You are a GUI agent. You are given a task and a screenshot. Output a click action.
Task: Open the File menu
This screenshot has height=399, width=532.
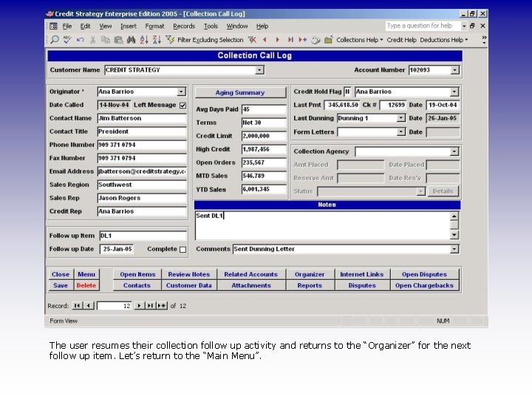point(67,26)
